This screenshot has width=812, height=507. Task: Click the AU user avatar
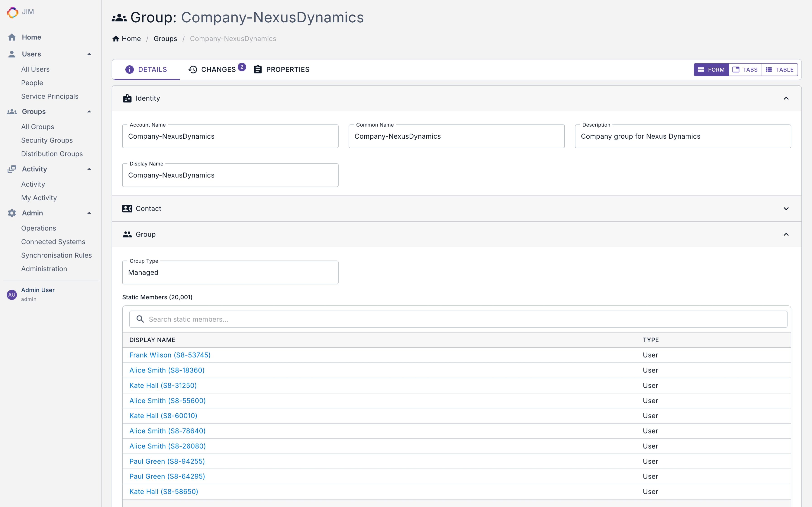tap(12, 295)
